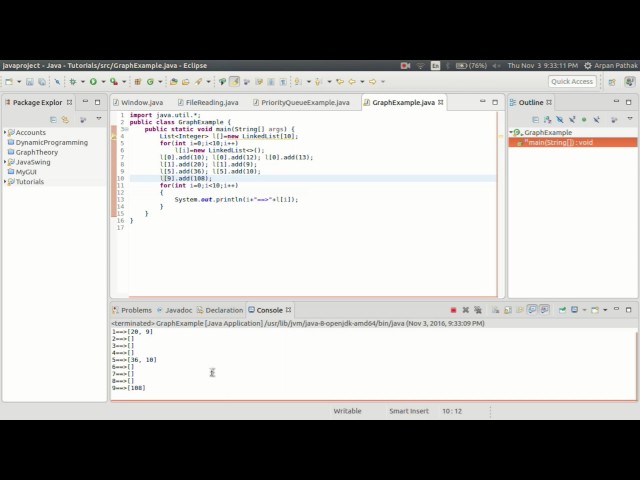Click the Open Perspective icon
Screen dimensions: 640x480
tap(612, 82)
